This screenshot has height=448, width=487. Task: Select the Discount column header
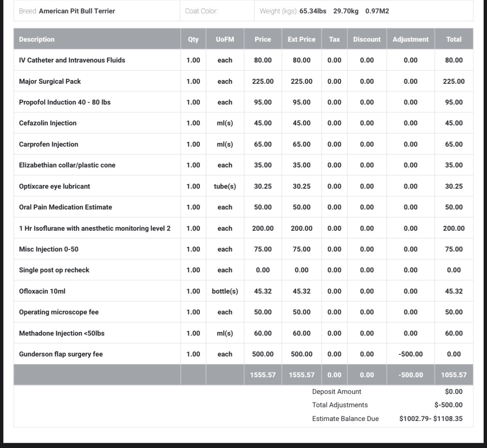(367, 39)
